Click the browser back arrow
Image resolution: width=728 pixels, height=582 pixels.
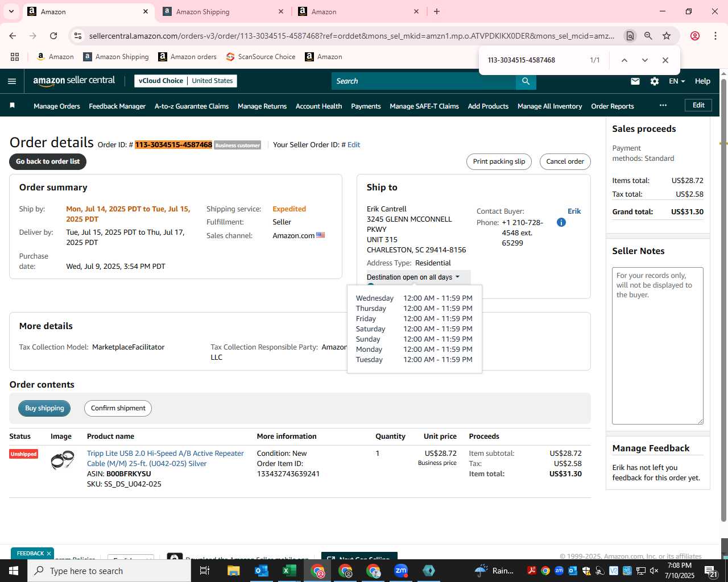coord(13,36)
